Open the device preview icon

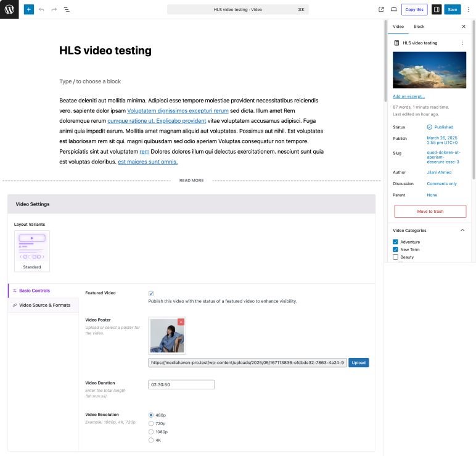pos(394,10)
